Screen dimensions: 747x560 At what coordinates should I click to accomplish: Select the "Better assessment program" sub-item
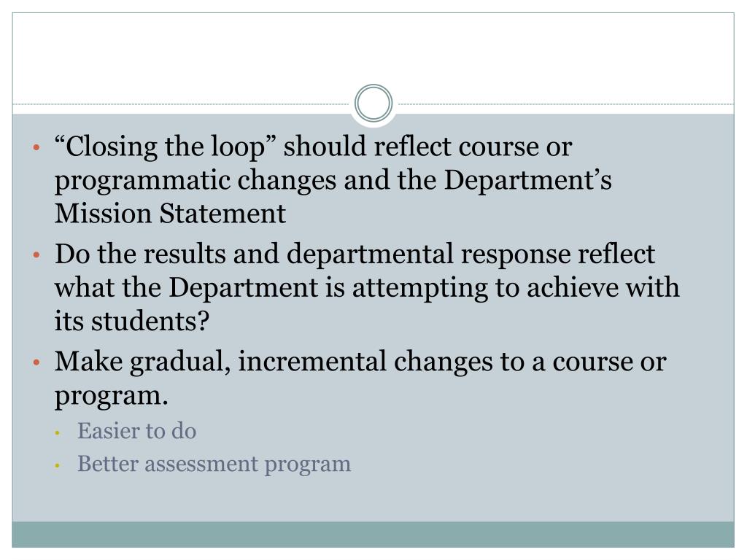click(214, 464)
